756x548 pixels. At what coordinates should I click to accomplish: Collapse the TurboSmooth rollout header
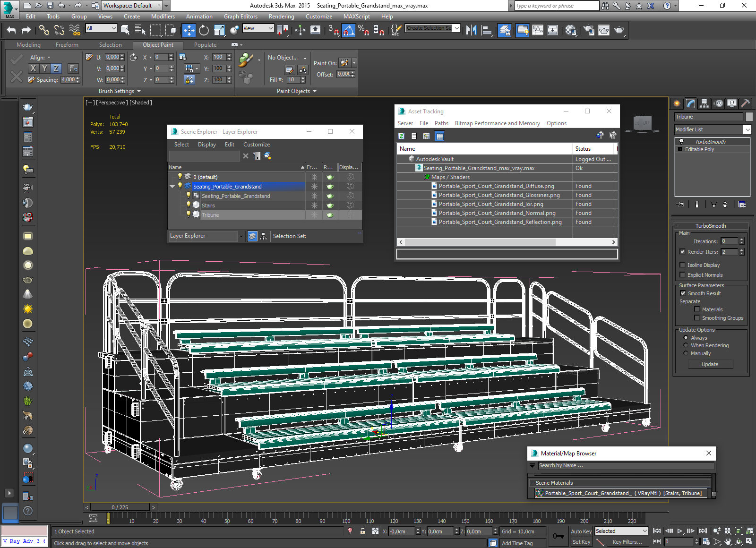(x=711, y=226)
